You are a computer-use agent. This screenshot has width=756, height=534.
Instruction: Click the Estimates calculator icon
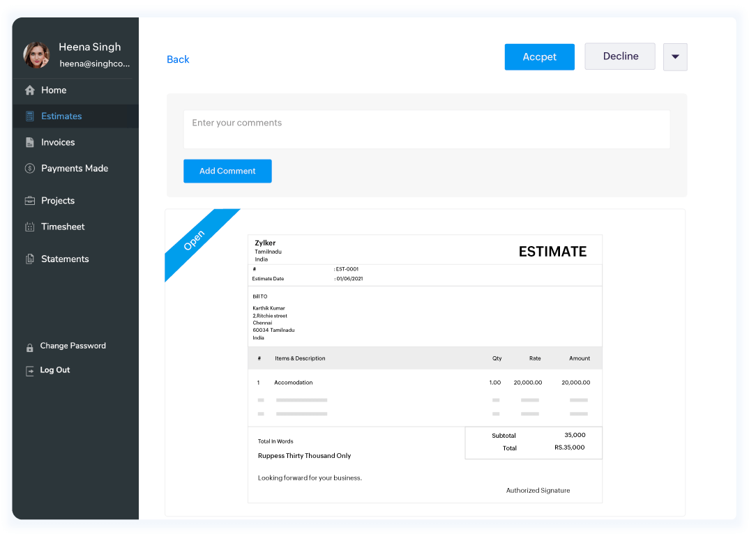coord(30,116)
